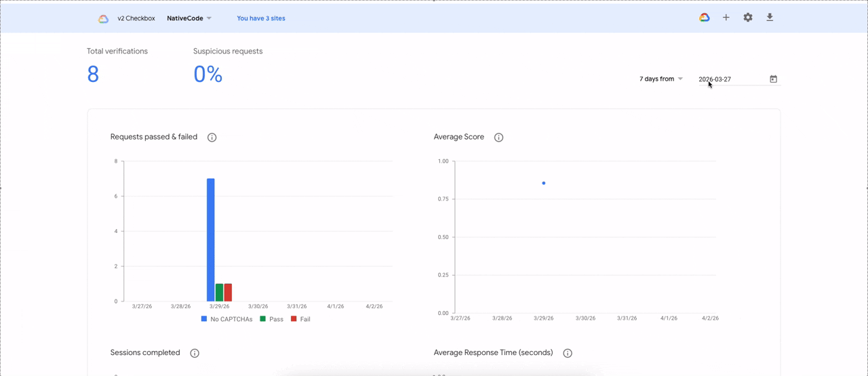Toggle the Pass legend entry

[272, 319]
